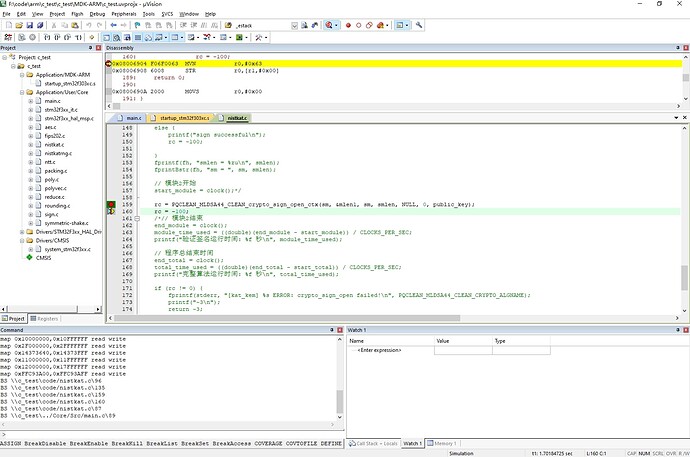
Task: Toggle the Registers window button
Action: (x=138, y=37)
